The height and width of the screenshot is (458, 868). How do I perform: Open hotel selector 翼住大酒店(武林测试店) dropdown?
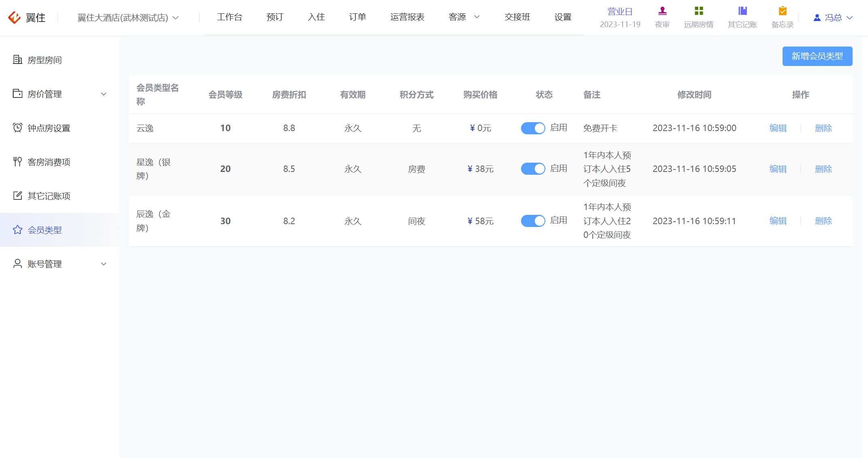click(128, 17)
